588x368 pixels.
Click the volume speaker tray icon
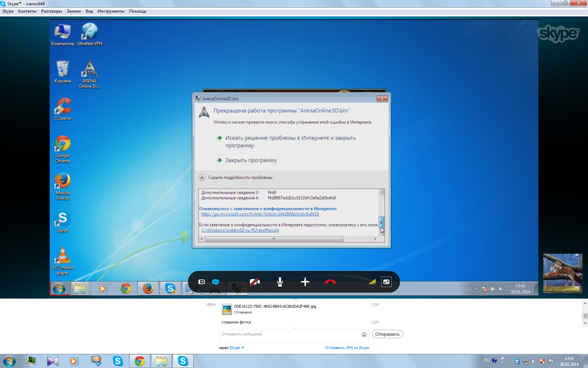click(534, 361)
